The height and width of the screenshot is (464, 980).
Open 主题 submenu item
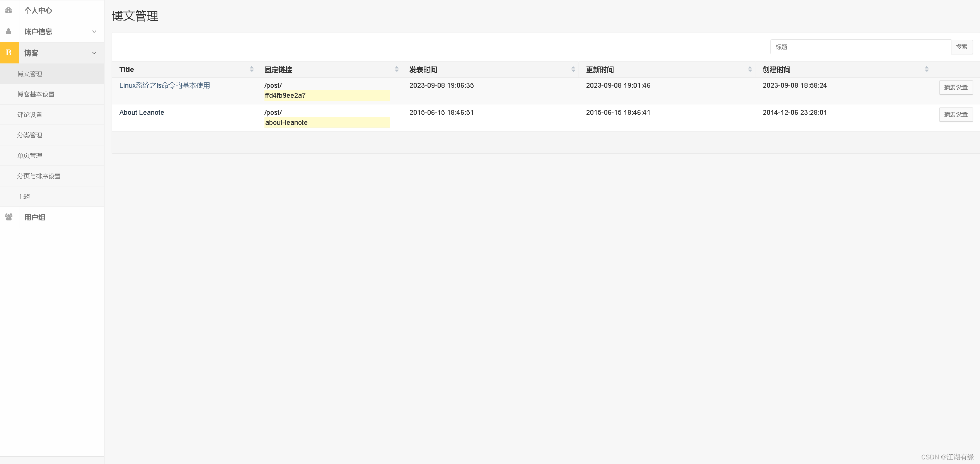pyautogui.click(x=52, y=196)
